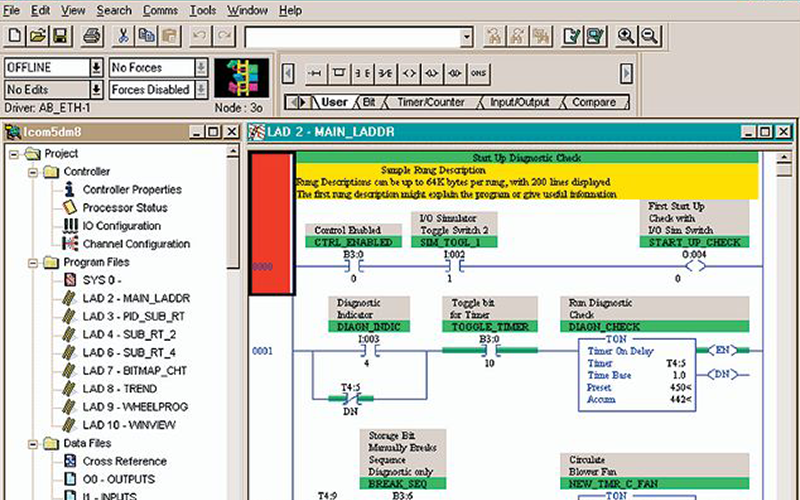Click the Zoom In magnifier icon
This screenshot has width=800, height=500.
[x=627, y=36]
